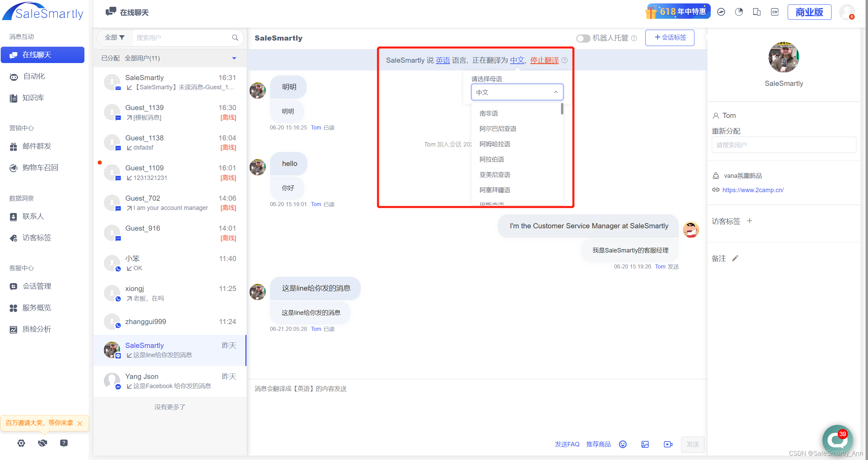Click the reassign user search field
Screen dimensions: 868x460
coord(784,145)
